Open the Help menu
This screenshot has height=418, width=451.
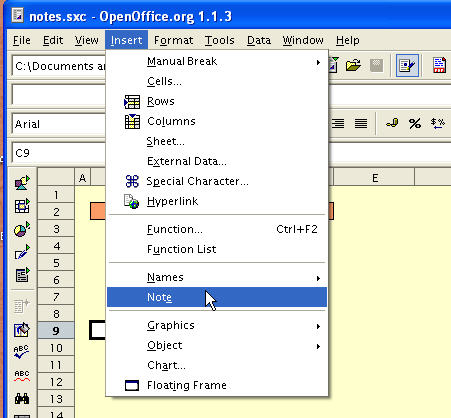348,40
